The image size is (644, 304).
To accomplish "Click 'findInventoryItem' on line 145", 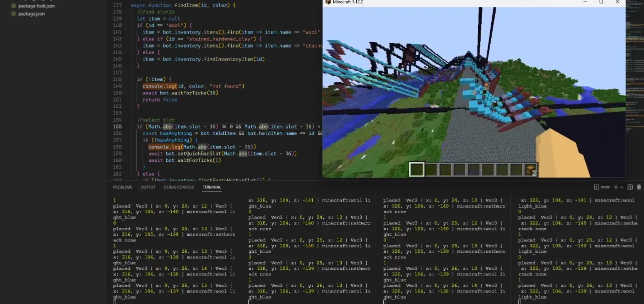I will coord(228,59).
